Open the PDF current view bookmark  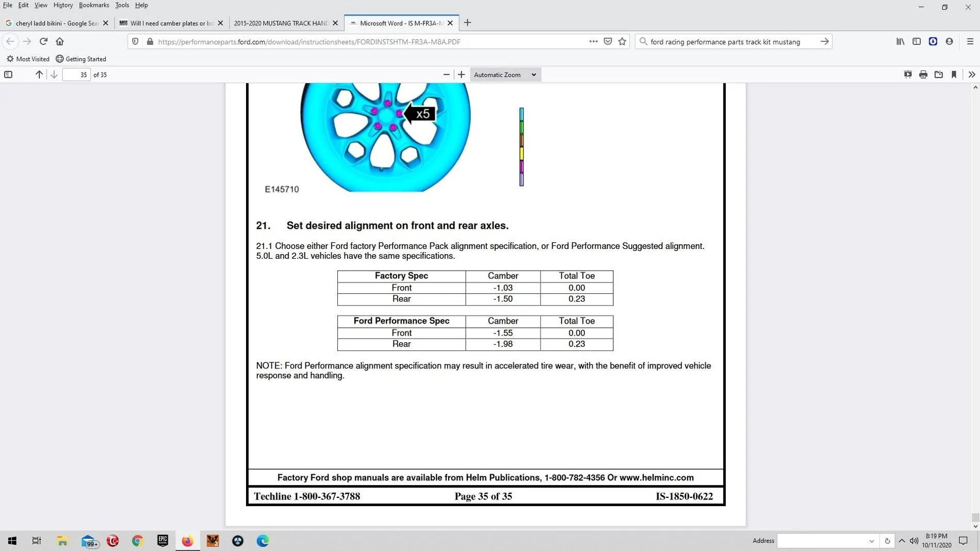[x=954, y=75]
